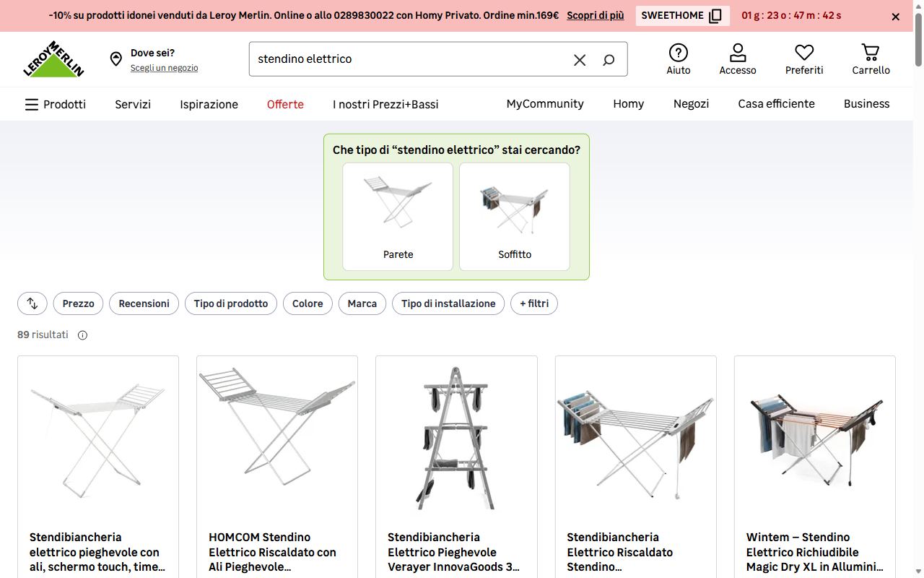The width and height of the screenshot is (924, 578).
Task: Click Scegli un negozio link
Action: pos(164,68)
